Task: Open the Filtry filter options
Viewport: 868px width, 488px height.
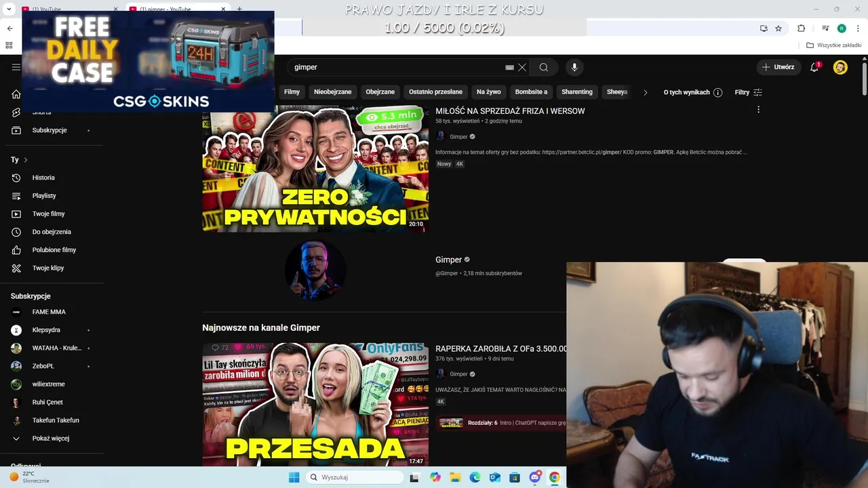Action: coord(748,92)
